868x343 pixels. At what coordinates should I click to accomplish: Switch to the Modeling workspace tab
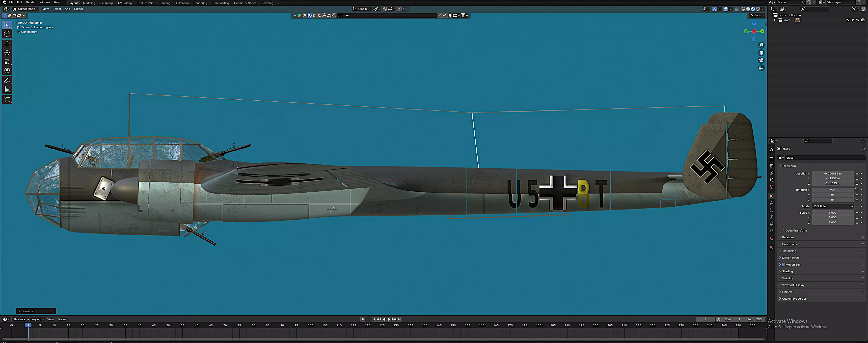point(89,3)
